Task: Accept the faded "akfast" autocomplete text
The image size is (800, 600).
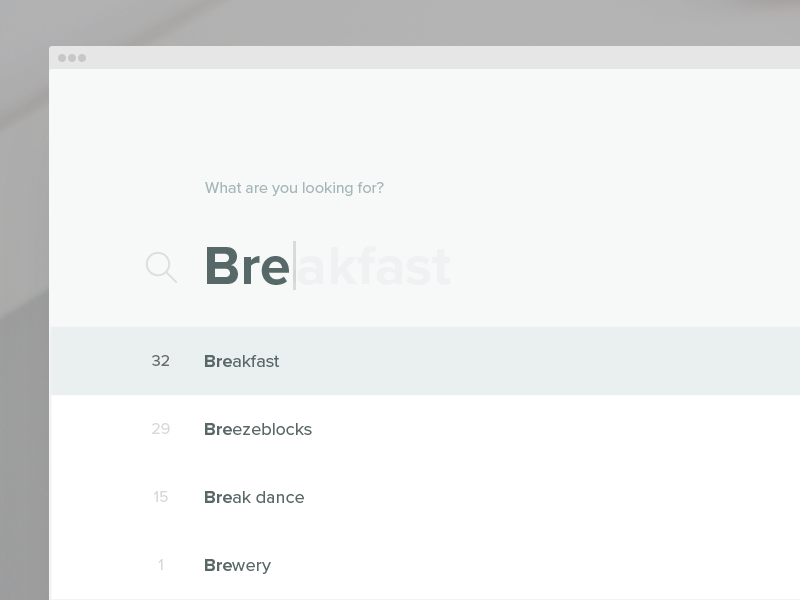Action: [x=374, y=267]
